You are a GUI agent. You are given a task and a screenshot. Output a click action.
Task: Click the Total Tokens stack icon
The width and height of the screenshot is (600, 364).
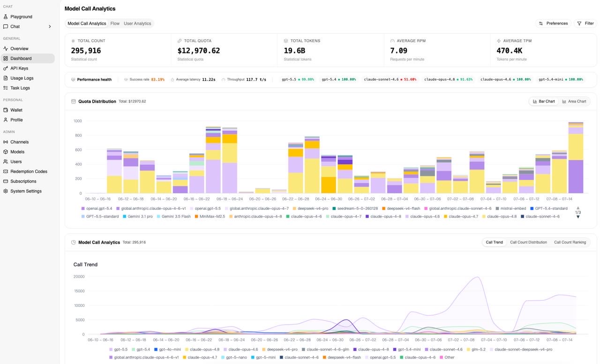tap(286, 41)
